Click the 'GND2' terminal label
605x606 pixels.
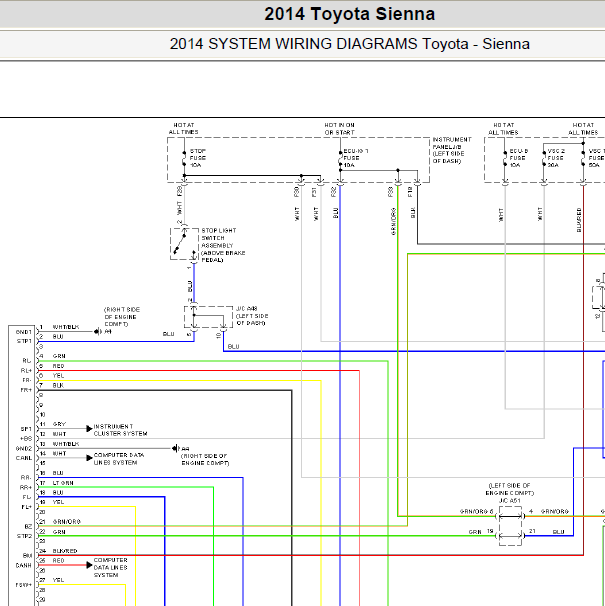24,449
